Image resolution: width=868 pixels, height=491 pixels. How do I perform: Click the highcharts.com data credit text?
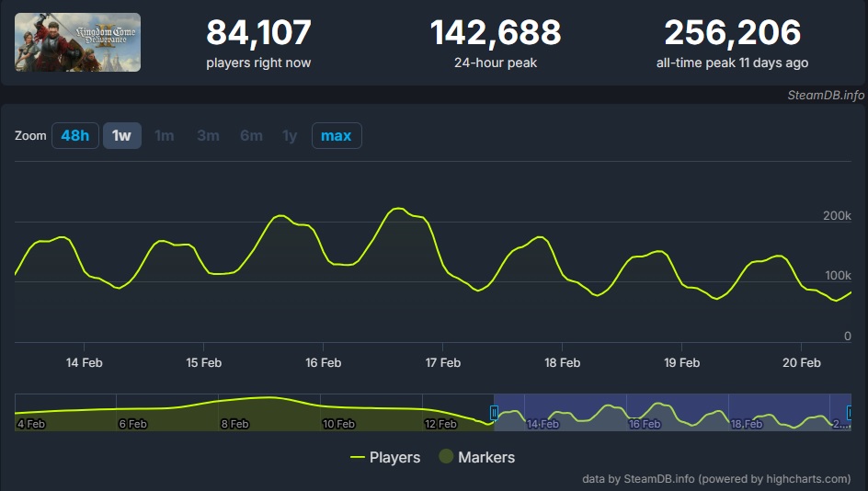tap(716, 479)
